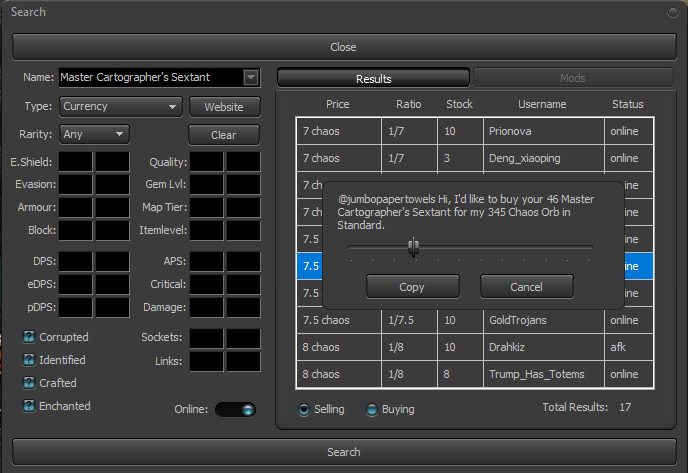The height and width of the screenshot is (473, 688).
Task: Click the bottom Search button
Action: pyautogui.click(x=344, y=452)
